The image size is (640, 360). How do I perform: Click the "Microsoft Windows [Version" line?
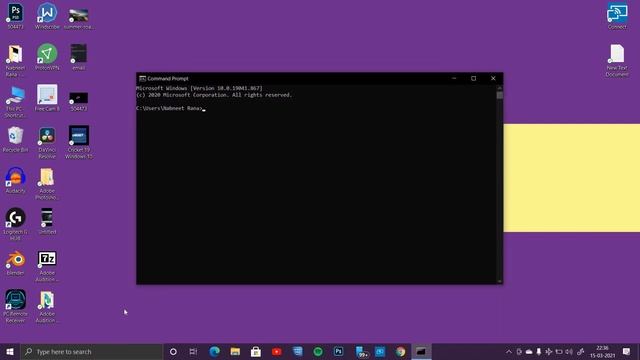(200, 88)
